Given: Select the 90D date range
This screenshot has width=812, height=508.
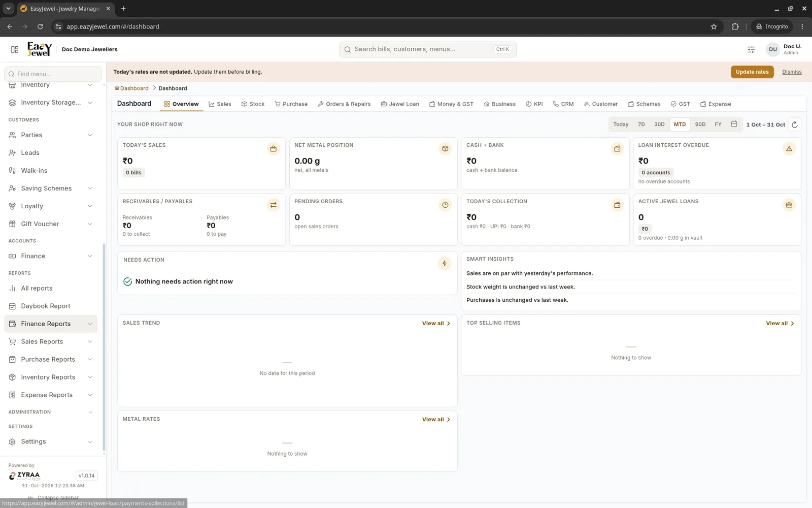Looking at the screenshot, I should tap(700, 124).
